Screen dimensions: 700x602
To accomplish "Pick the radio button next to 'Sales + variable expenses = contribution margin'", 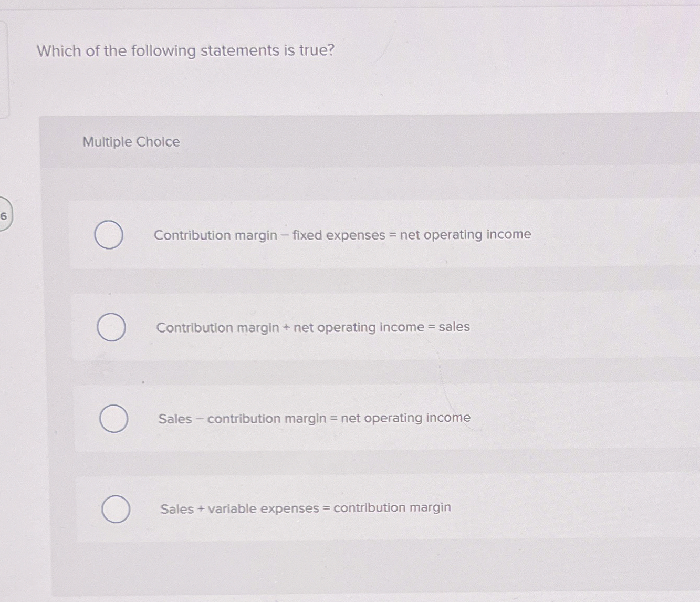I will pyautogui.click(x=116, y=509).
